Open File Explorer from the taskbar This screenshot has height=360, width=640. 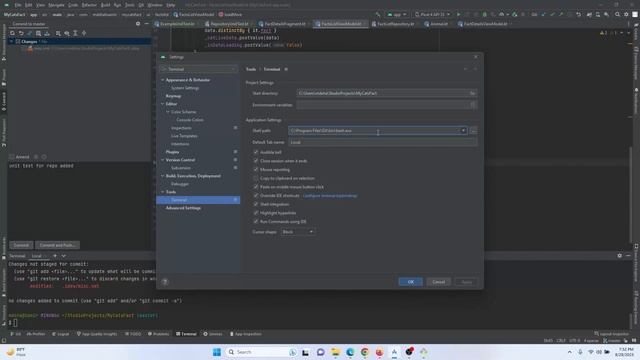tap(335, 352)
